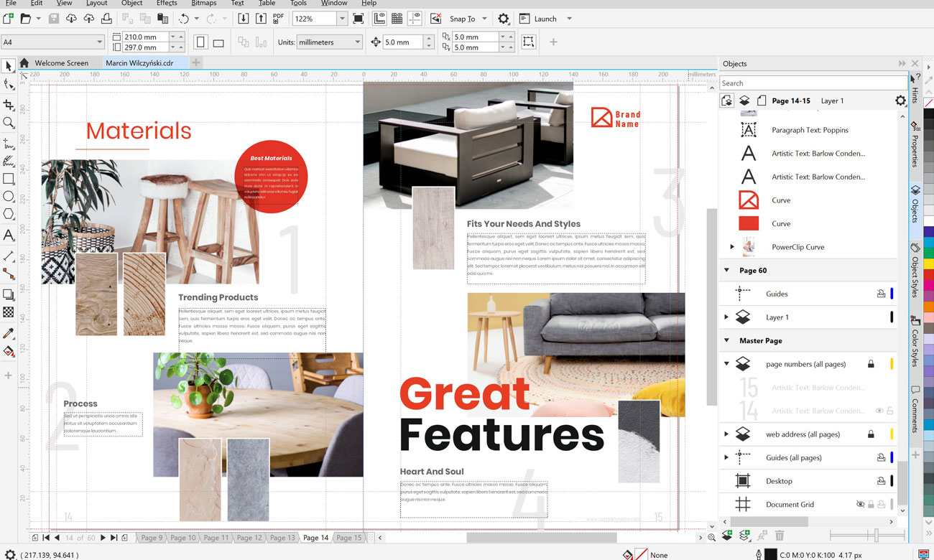This screenshot has height=560, width=934.
Task: Select the Artistic Media tool
Action: pyautogui.click(x=9, y=161)
